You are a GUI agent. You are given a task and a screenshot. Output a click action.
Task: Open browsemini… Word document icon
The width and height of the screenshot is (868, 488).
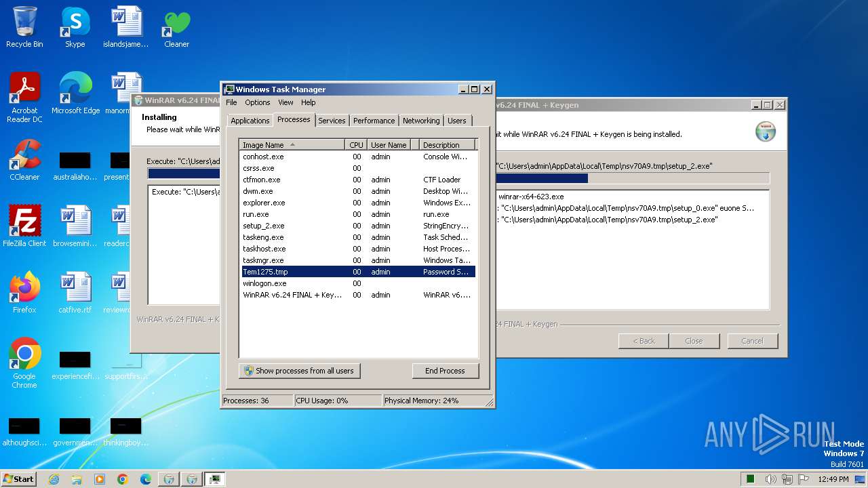[75, 226]
